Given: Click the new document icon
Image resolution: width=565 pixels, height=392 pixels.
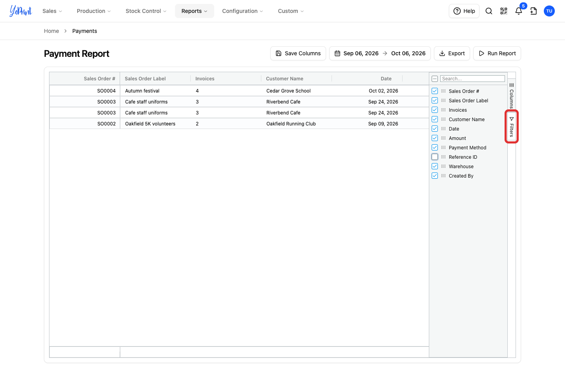Looking at the screenshot, I should [534, 11].
